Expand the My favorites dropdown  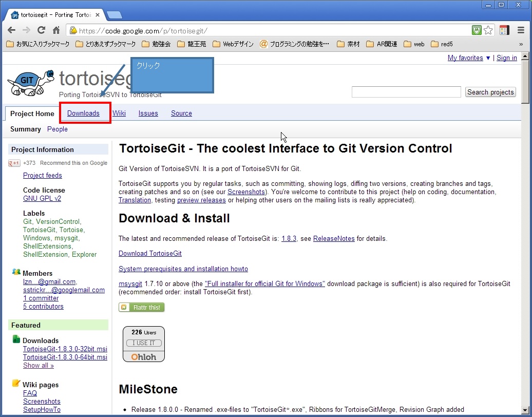[x=469, y=58]
